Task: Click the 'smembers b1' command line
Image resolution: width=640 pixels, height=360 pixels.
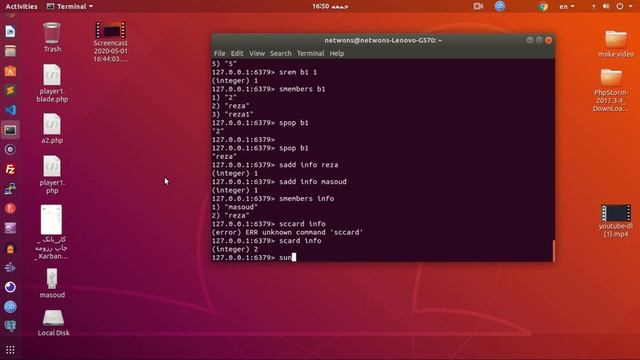Action: point(269,89)
